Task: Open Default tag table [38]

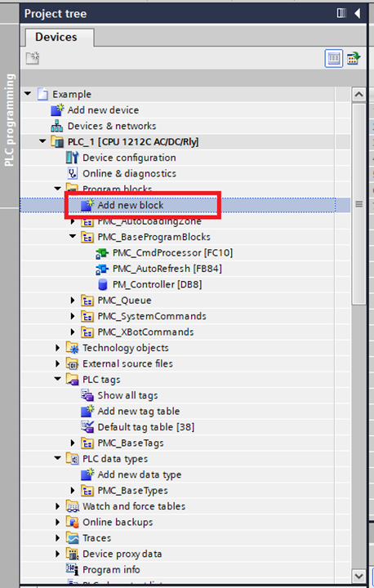Action: (x=146, y=427)
